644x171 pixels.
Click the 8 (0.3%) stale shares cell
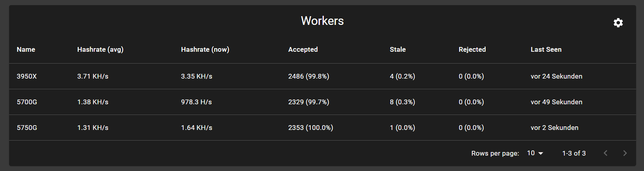click(x=402, y=102)
